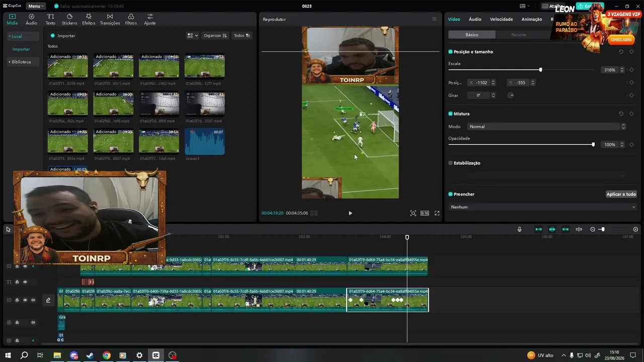Switch to the Áudio properties tab

(475, 19)
